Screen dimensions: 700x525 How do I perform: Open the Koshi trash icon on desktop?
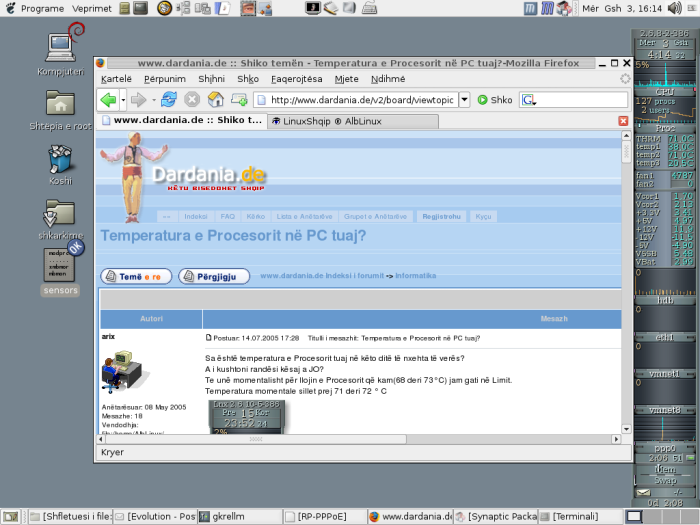click(60, 160)
